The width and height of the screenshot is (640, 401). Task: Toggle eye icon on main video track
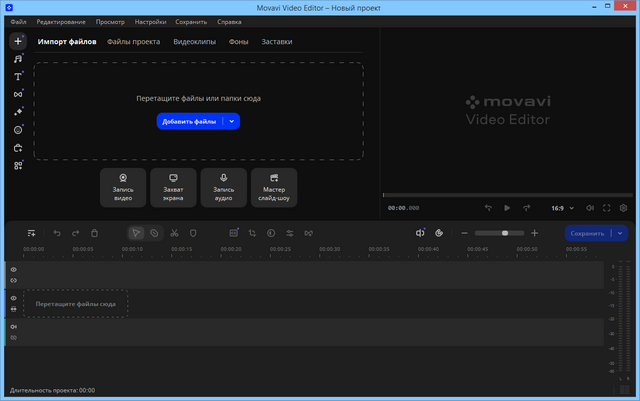coord(14,298)
